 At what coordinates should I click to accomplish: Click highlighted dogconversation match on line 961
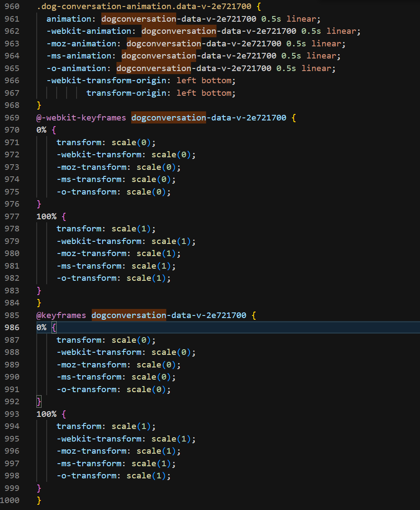click(x=139, y=19)
